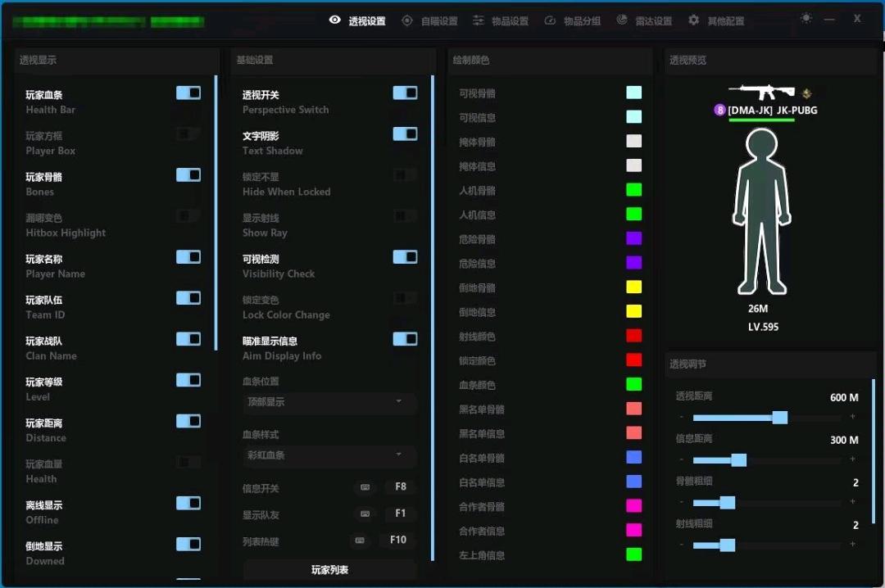Turn off the Aim Display Info toggle
885x588 pixels.
[406, 338]
